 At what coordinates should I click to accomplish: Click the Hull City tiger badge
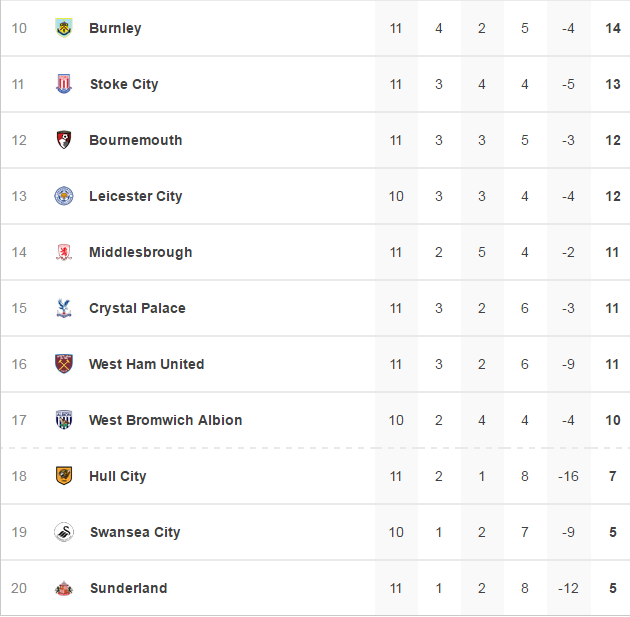pyautogui.click(x=64, y=476)
